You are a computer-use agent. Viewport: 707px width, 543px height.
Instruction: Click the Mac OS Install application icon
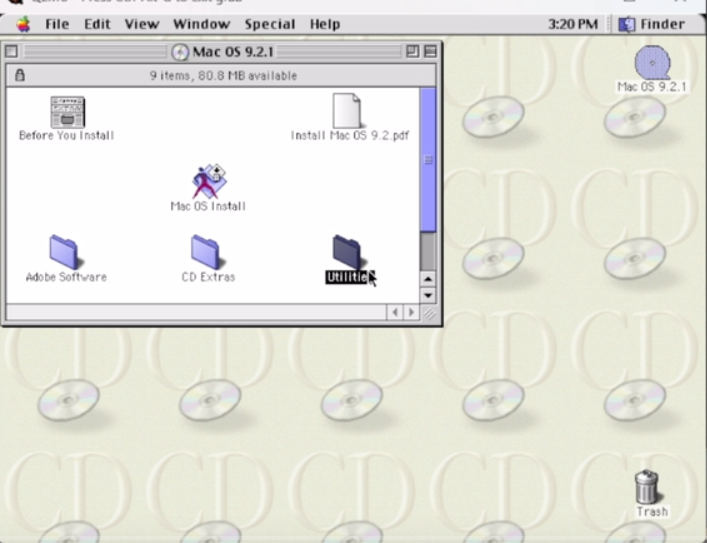pos(208,181)
